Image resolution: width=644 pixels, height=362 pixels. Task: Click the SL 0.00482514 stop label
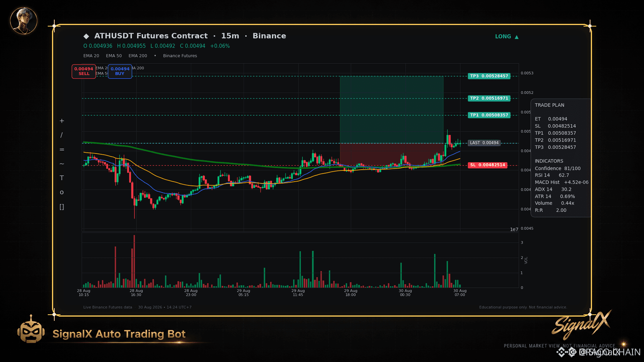(x=488, y=165)
